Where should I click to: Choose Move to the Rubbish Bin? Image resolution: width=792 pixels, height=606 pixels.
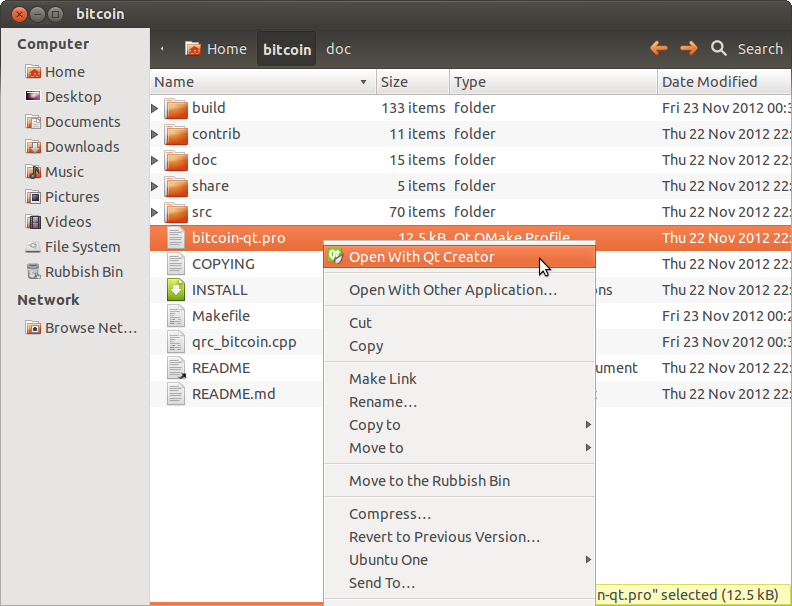click(x=460, y=481)
